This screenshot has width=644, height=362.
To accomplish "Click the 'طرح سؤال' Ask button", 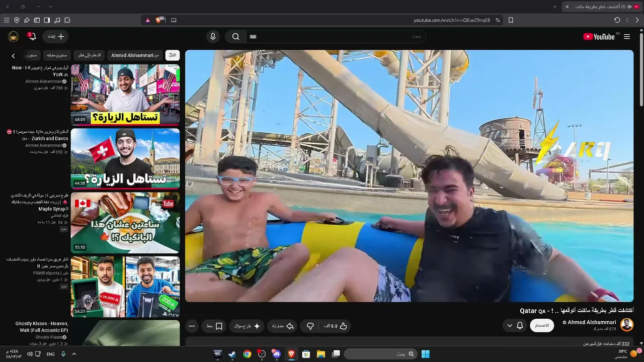I will (247, 326).
